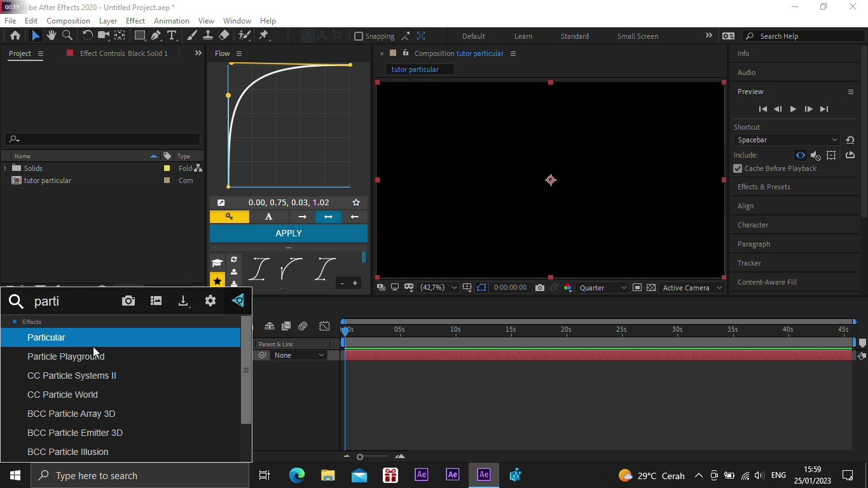Screen dimensions: 868x488
Task: Toggle Include audio speaker icon in Preview
Action: click(816, 155)
